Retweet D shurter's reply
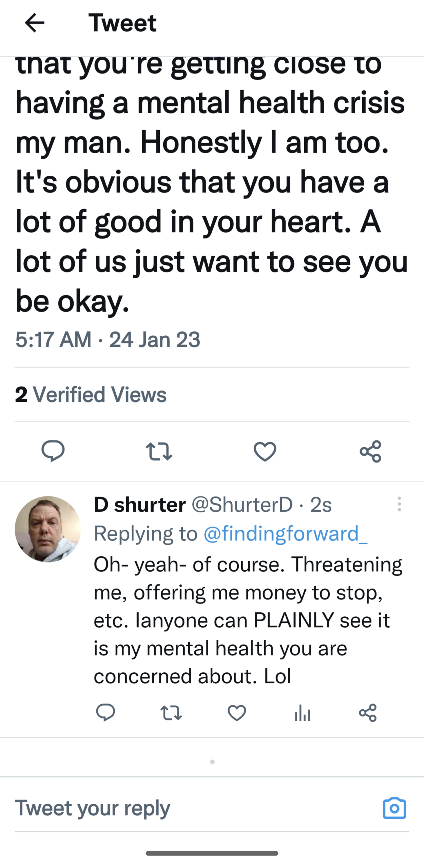 171,713
